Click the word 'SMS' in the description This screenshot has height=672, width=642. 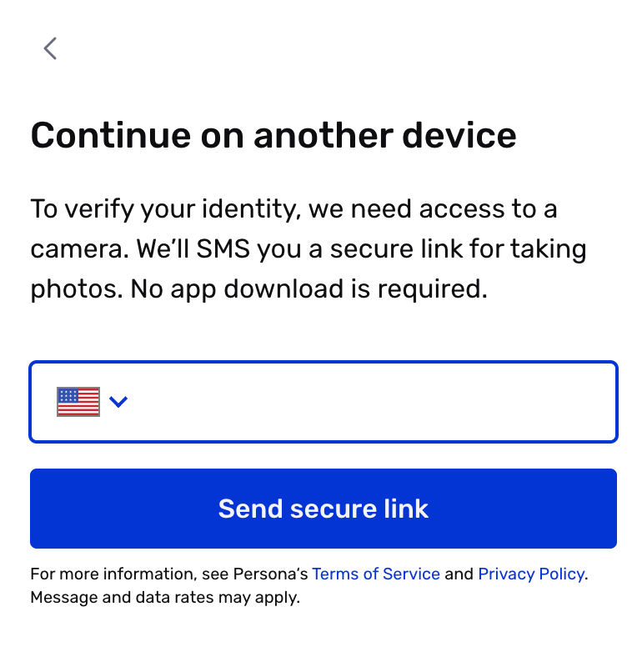(223, 248)
